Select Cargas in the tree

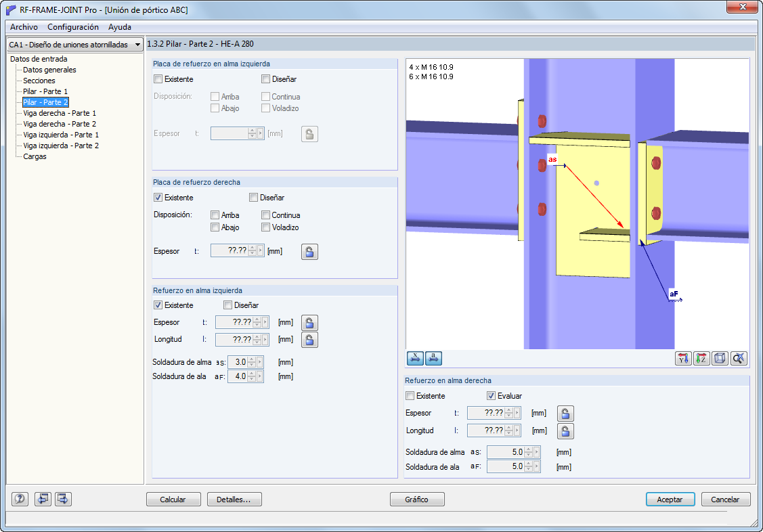[x=35, y=156]
